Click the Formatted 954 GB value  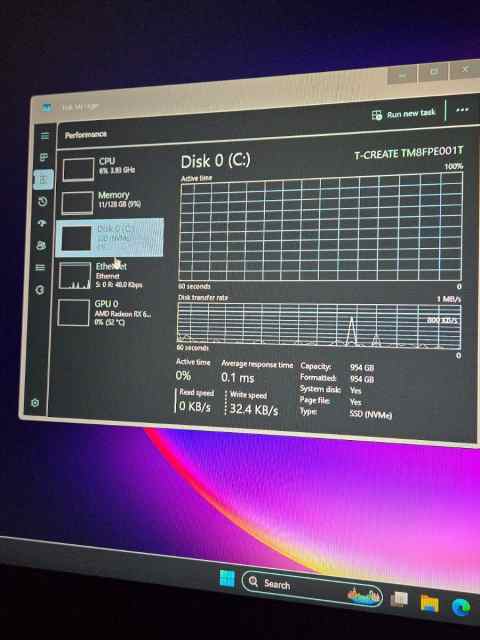(362, 379)
